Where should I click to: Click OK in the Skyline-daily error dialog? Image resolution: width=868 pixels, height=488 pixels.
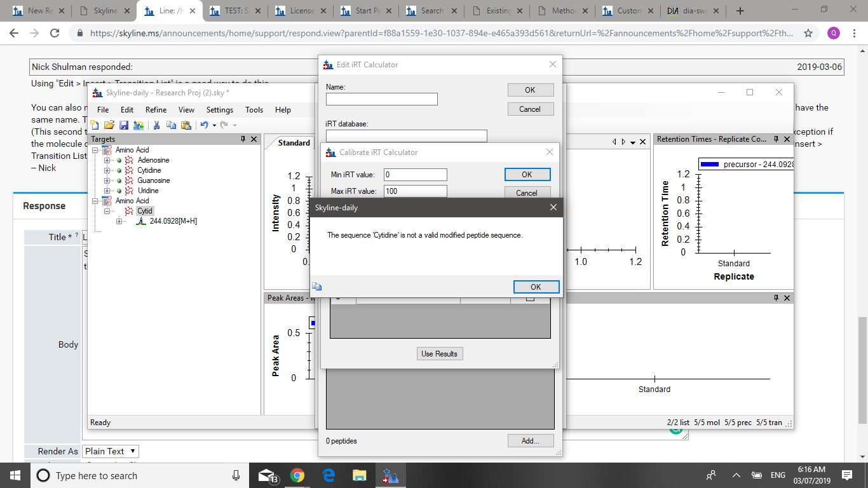tap(536, 287)
